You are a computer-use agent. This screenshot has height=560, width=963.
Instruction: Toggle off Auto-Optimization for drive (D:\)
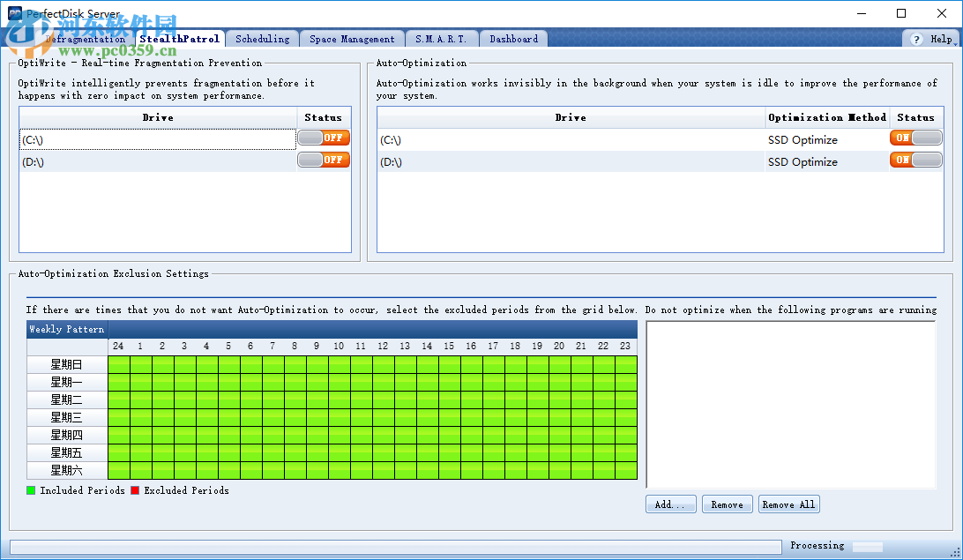(915, 161)
